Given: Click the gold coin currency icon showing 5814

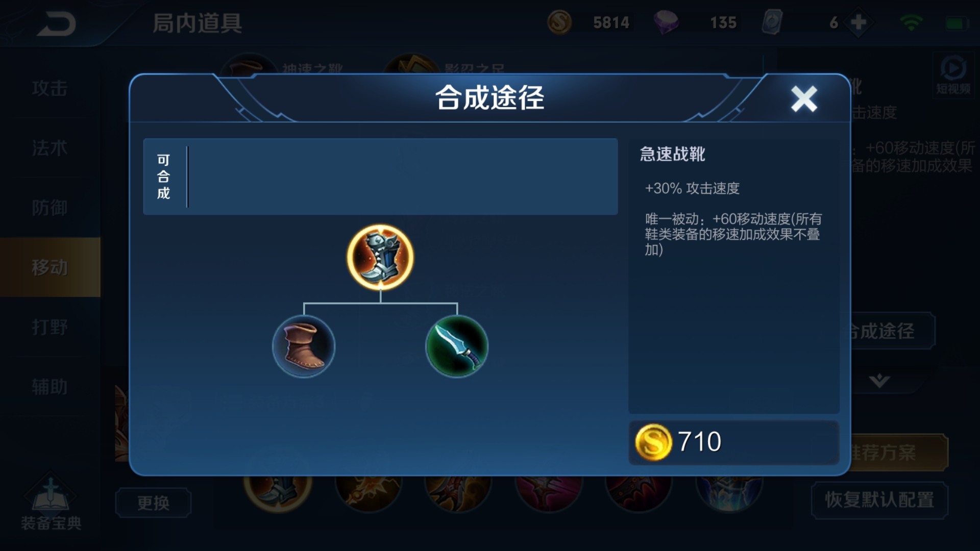Looking at the screenshot, I should click(559, 22).
